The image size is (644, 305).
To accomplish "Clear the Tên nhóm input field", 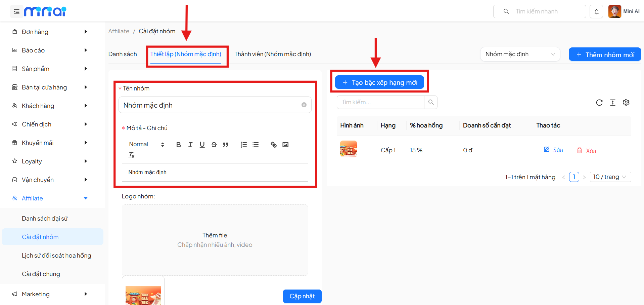I will click(x=304, y=105).
